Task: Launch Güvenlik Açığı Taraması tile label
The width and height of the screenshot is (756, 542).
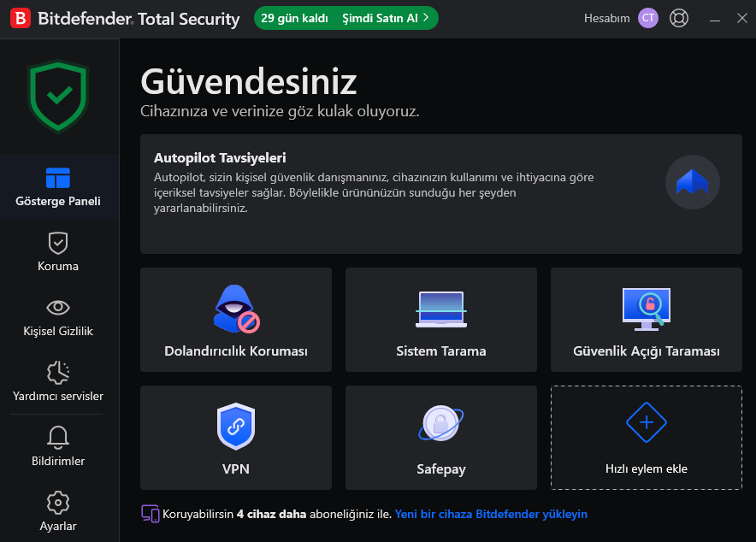Action: (646, 351)
